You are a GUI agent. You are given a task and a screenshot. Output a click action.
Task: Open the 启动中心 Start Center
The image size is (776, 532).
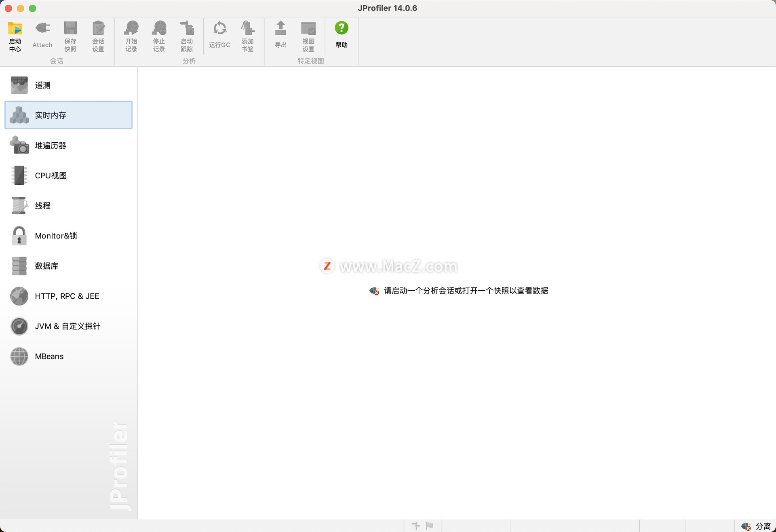(x=15, y=36)
